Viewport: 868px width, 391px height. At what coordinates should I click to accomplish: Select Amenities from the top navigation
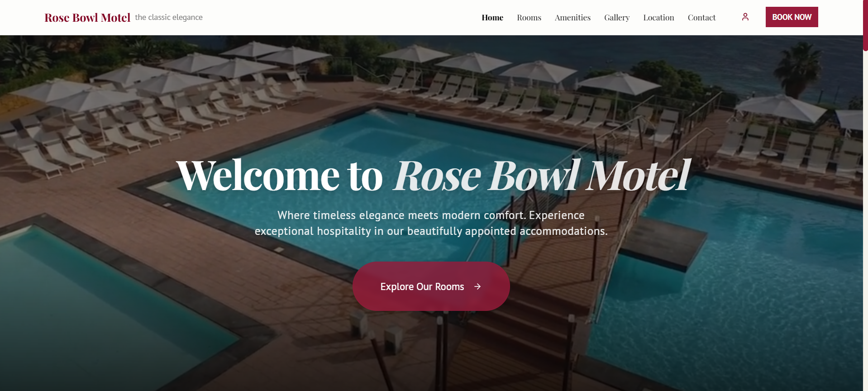[x=572, y=18]
